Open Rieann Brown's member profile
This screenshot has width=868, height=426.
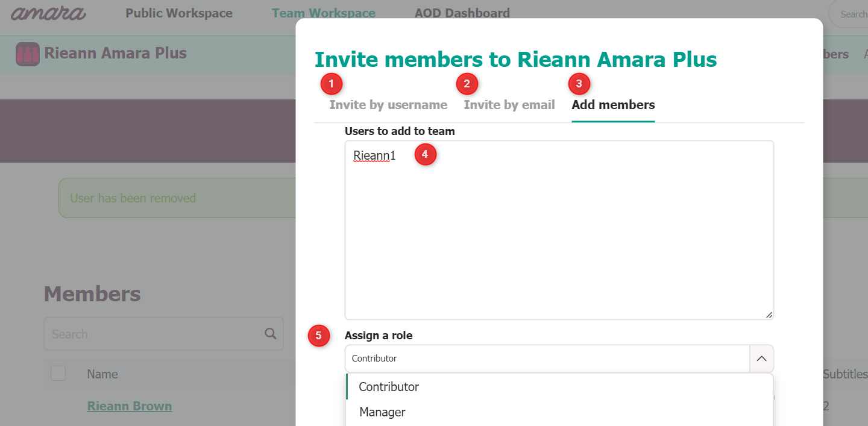(129, 406)
